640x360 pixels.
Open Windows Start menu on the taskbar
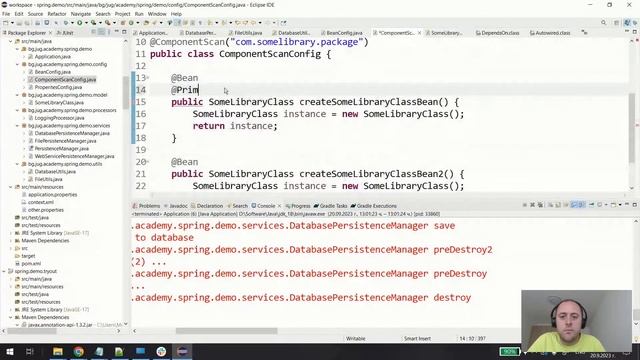point(9,351)
